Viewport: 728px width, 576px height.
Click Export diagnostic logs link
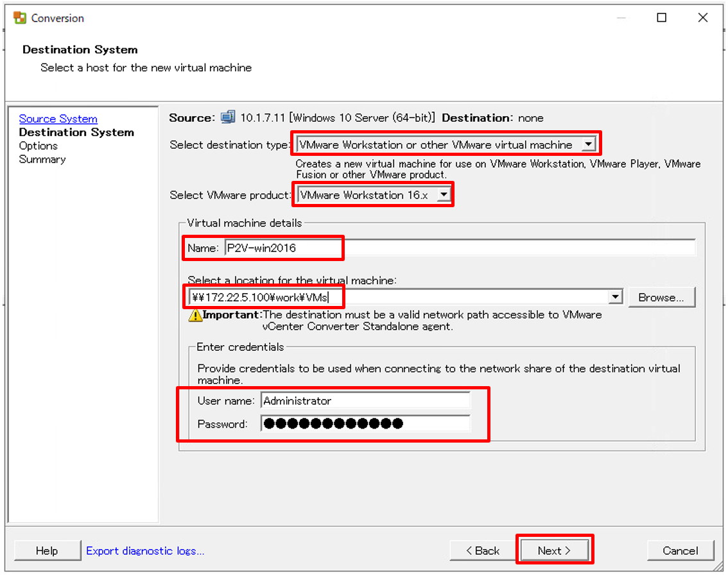145,550
